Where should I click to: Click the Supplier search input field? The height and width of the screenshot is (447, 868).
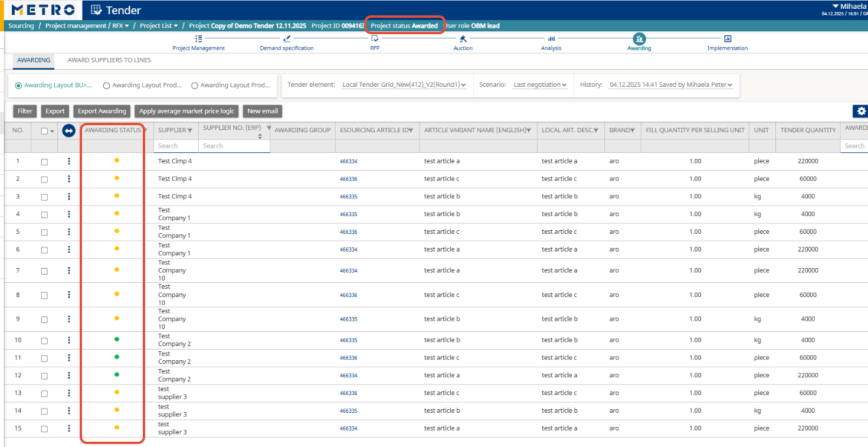175,146
